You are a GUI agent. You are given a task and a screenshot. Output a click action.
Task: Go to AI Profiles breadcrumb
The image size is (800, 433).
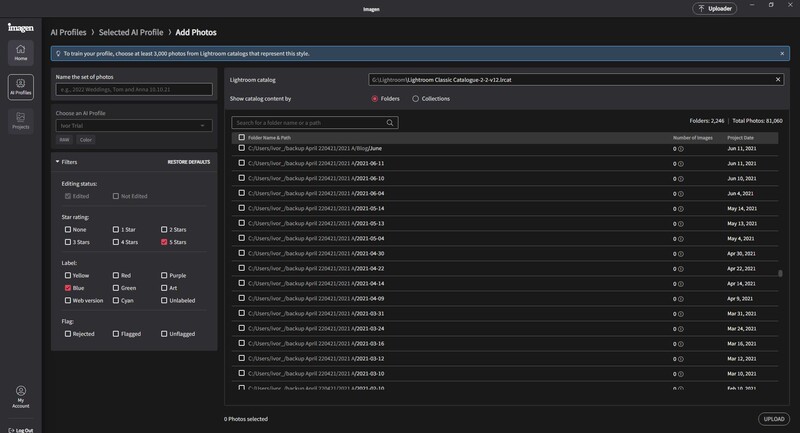(68, 32)
